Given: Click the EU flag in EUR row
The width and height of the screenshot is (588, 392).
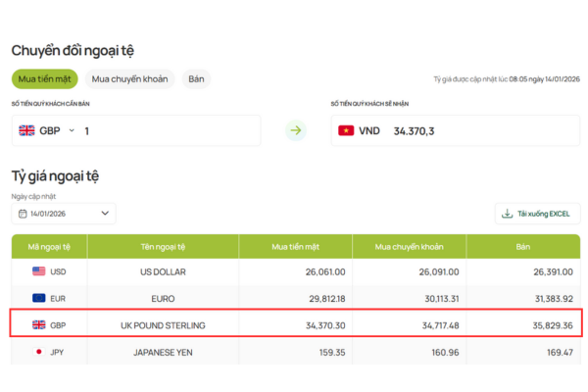Looking at the screenshot, I should point(39,298).
